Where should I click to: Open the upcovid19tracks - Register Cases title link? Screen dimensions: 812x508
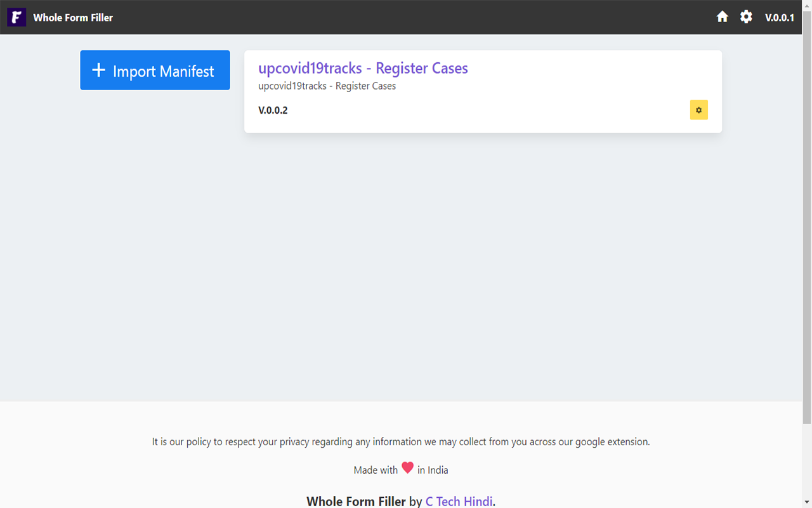point(363,68)
